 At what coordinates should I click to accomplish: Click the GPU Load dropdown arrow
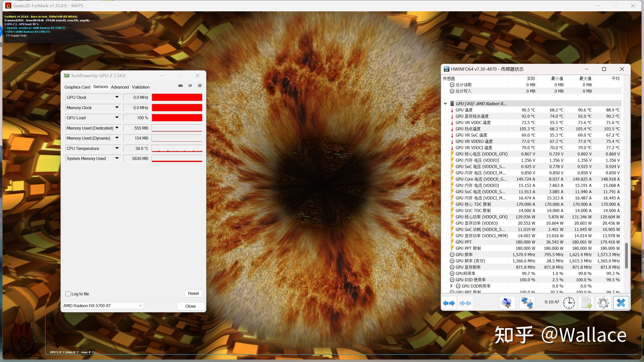[x=116, y=117]
